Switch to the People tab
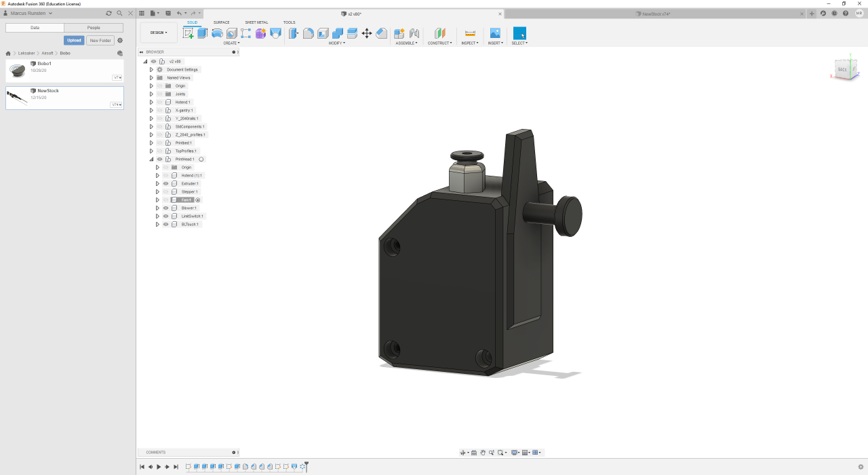868x475 pixels. pos(94,28)
